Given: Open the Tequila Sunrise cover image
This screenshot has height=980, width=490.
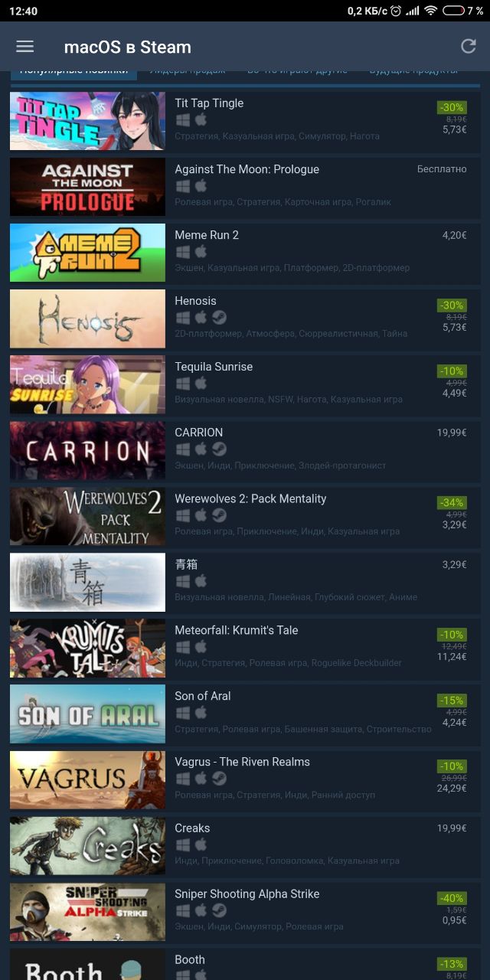Looking at the screenshot, I should point(87,385).
